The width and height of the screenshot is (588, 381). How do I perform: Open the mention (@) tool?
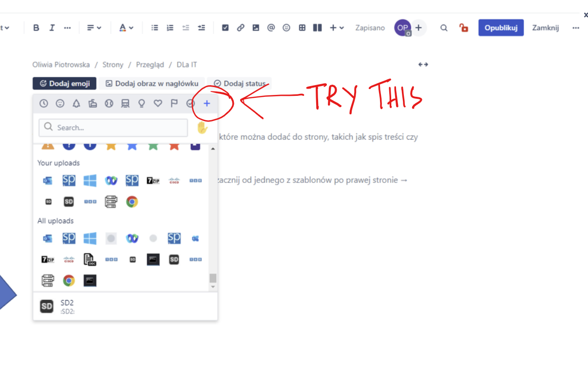[271, 28]
